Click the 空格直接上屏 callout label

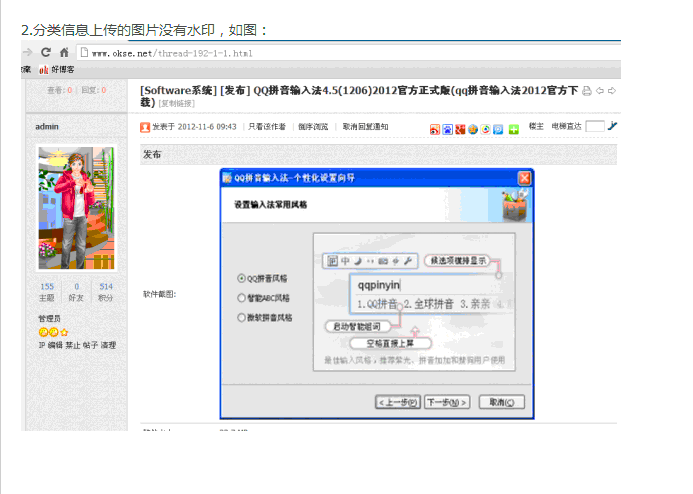coord(390,343)
